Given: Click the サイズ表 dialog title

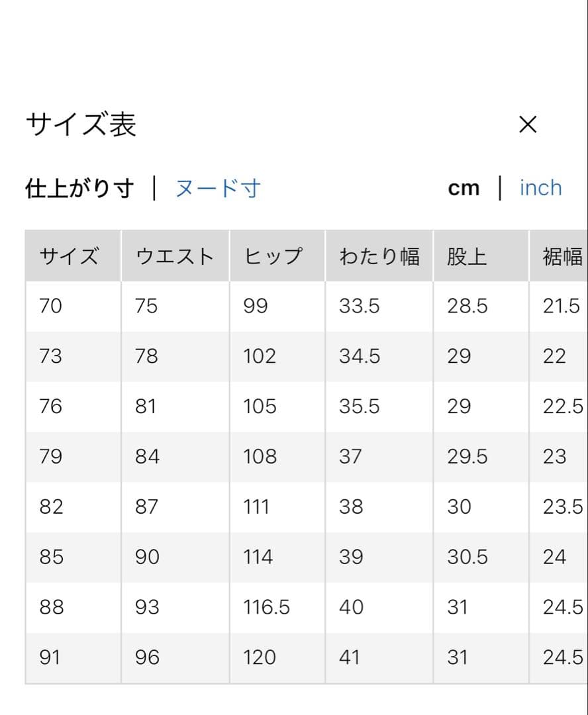Looking at the screenshot, I should [81, 124].
